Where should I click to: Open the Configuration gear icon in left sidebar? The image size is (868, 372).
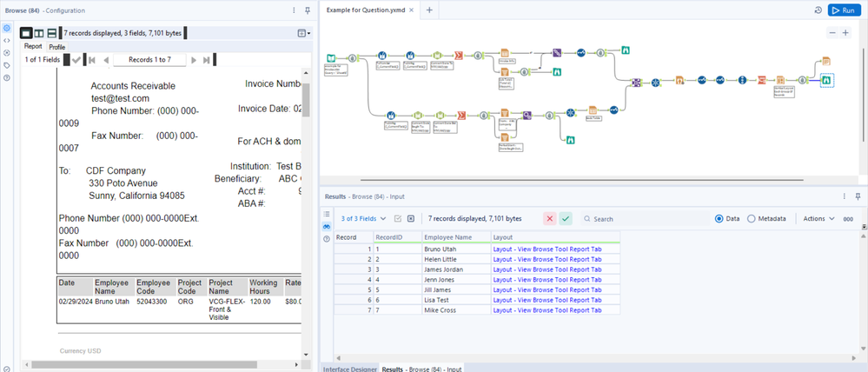7,28
